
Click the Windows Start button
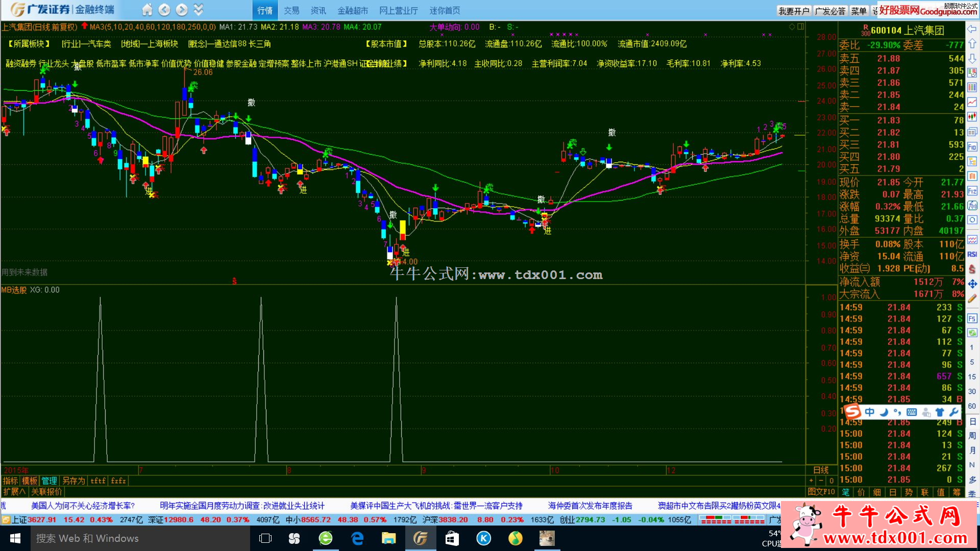[15, 538]
